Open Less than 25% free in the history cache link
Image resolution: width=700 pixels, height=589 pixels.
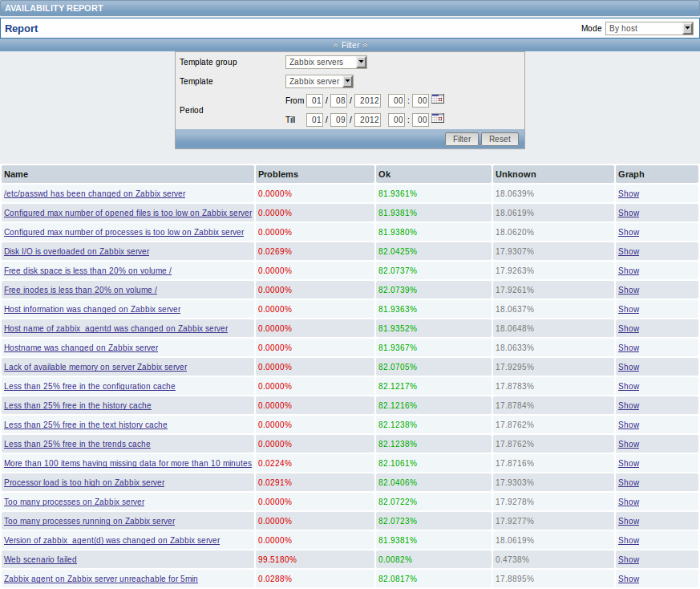pyautogui.click(x=78, y=405)
